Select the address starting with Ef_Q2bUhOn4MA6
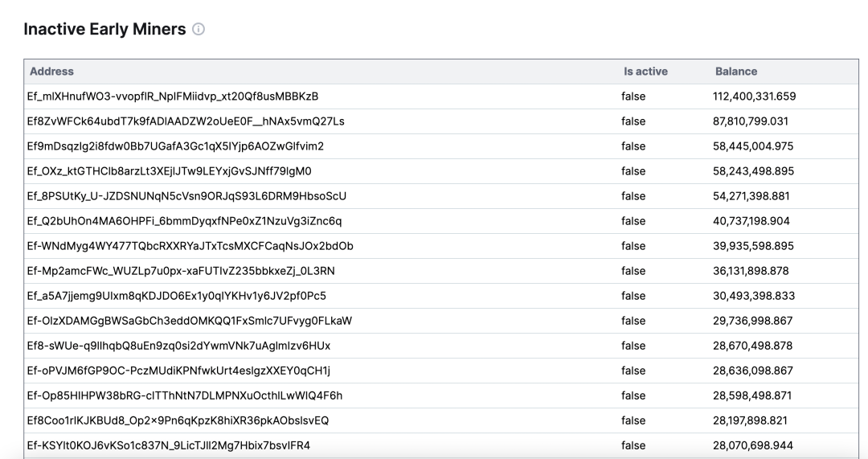The height and width of the screenshot is (459, 868). (x=184, y=221)
